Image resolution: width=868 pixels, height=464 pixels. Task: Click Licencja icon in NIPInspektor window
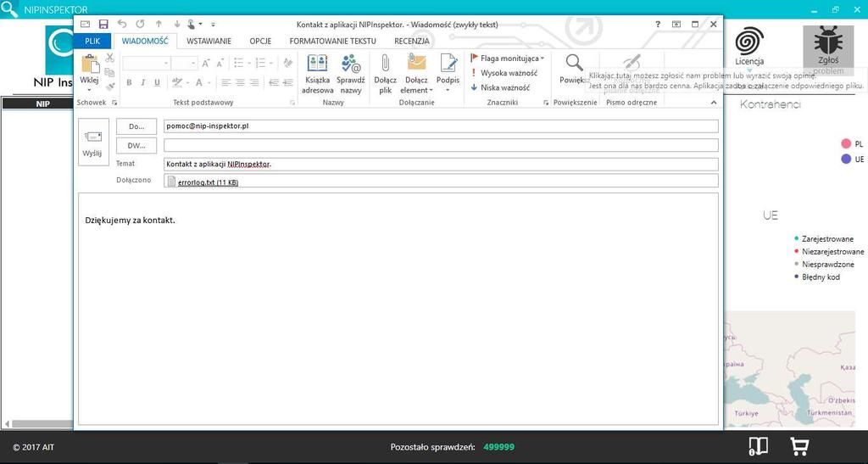(749, 47)
